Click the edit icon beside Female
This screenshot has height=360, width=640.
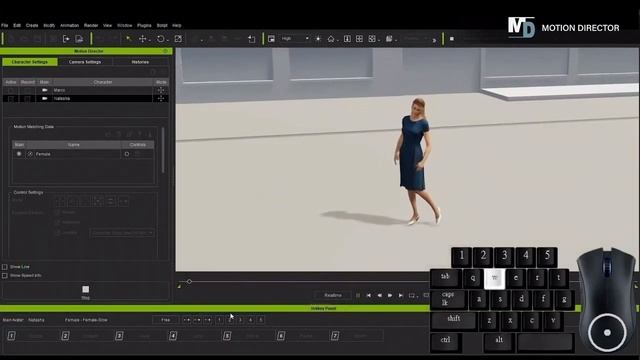tap(30, 154)
